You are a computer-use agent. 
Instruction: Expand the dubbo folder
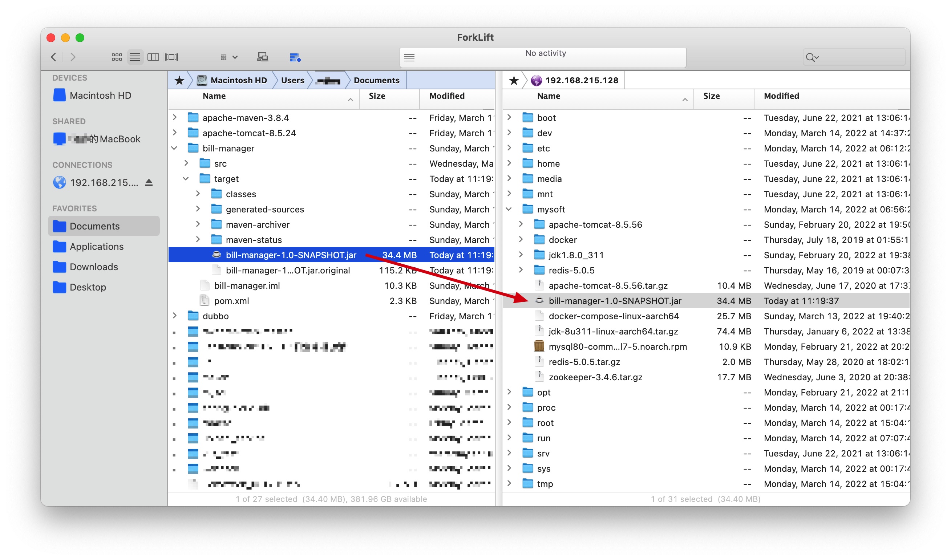tap(175, 316)
